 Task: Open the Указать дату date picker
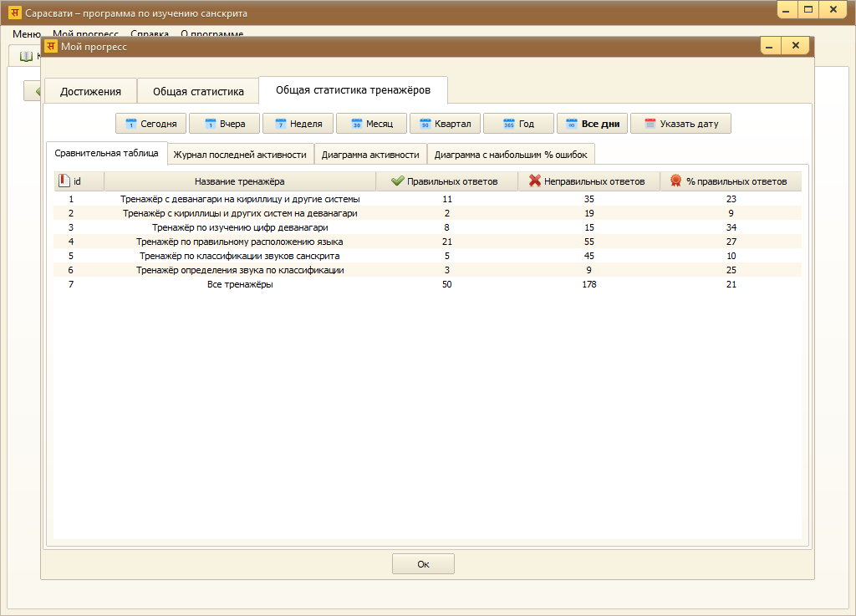coord(680,124)
